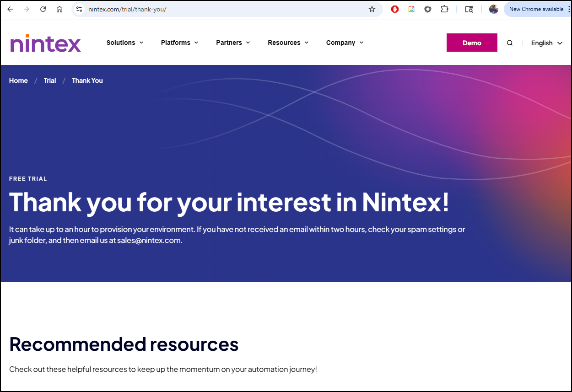The height and width of the screenshot is (392, 572).
Task: Expand the Partners menu
Action: click(x=233, y=43)
